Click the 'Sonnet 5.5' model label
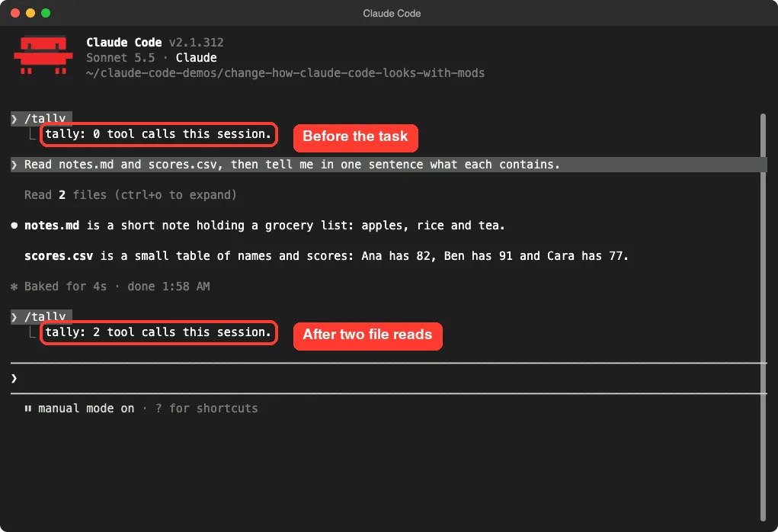778x532 pixels. tap(120, 58)
